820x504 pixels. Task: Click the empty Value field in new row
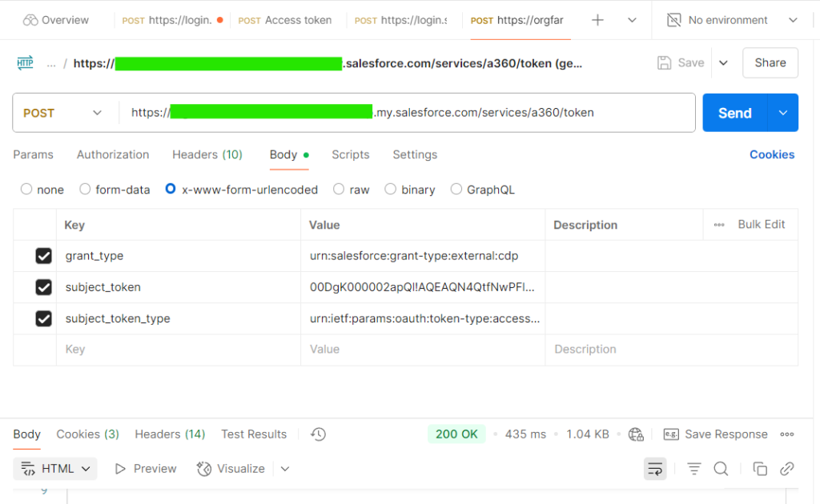click(x=423, y=350)
